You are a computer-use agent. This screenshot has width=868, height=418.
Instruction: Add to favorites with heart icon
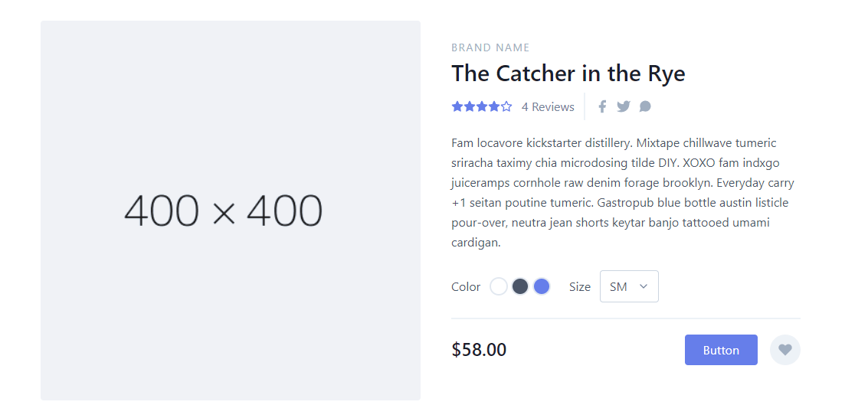784,350
